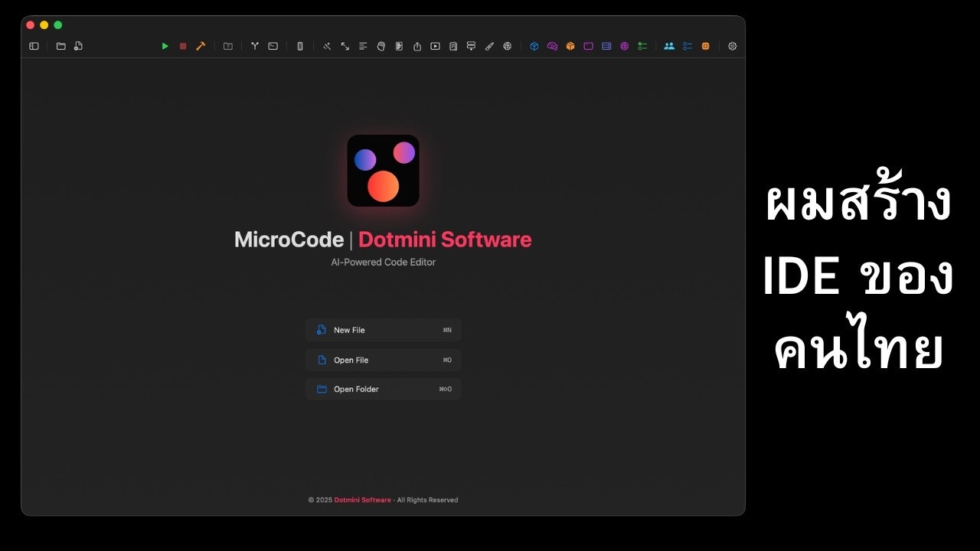Toggle the sidebar panel icon
The image size is (980, 551).
pos(34,46)
